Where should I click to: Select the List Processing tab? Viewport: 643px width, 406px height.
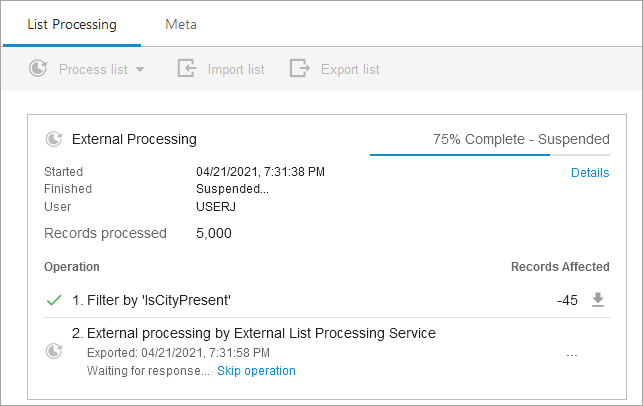pyautogui.click(x=72, y=25)
